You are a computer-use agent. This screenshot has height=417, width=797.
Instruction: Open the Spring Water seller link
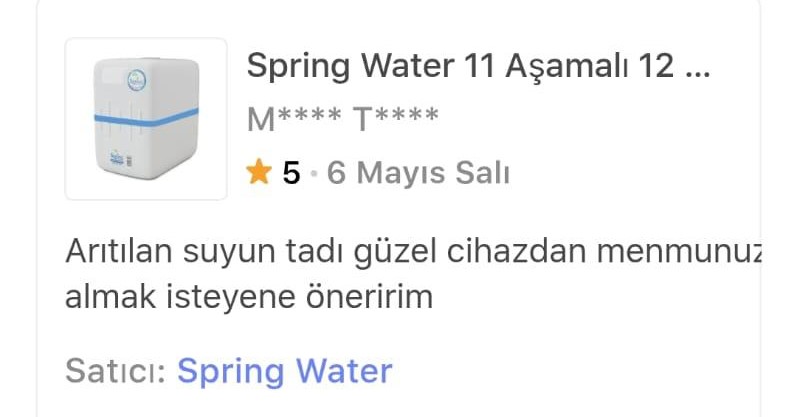(285, 371)
